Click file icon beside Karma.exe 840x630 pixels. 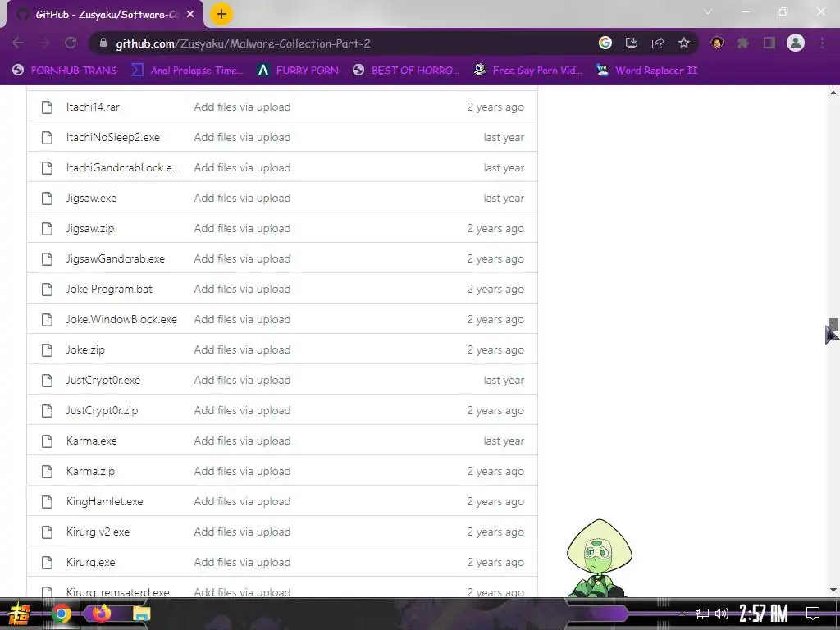(x=47, y=441)
